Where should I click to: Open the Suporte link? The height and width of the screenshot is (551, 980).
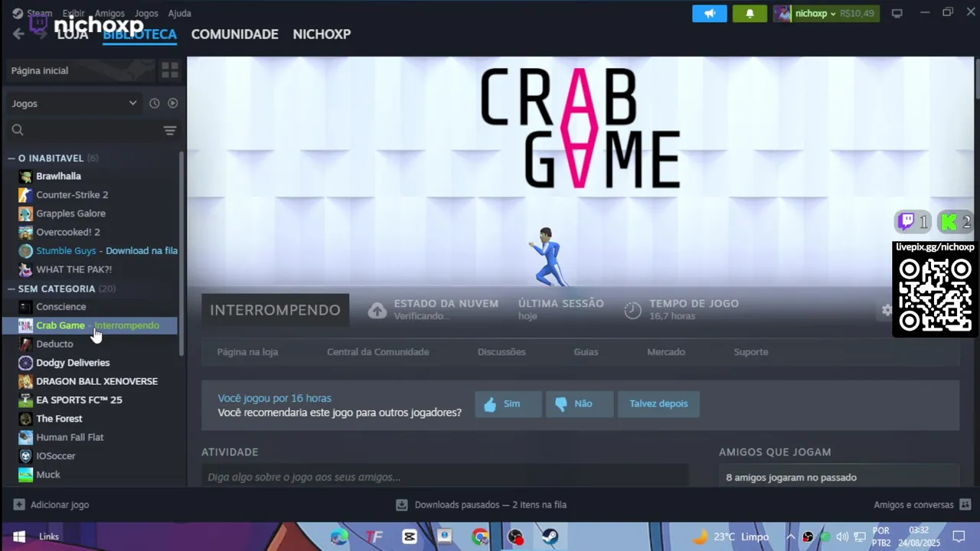(751, 352)
